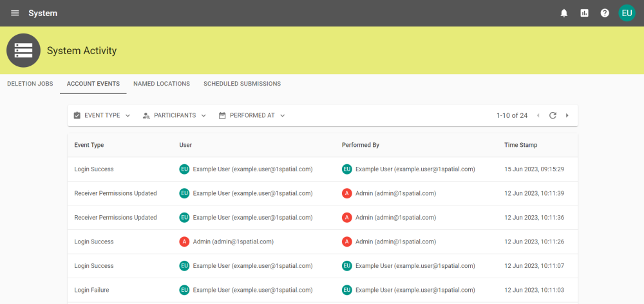Image resolution: width=644 pixels, height=304 pixels.
Task: Go to previous page of events
Action: coord(538,115)
